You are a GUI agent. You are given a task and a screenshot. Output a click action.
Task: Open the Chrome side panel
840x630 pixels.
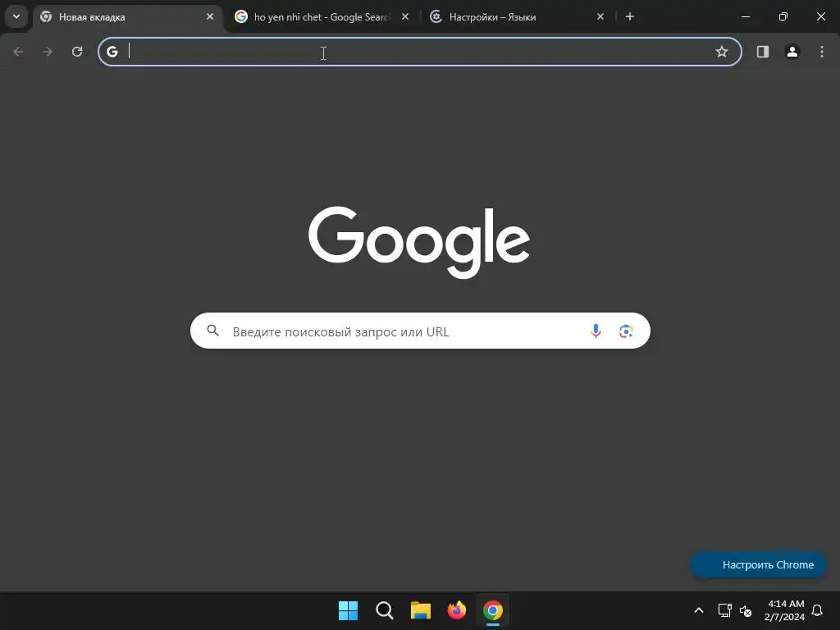pos(763,52)
